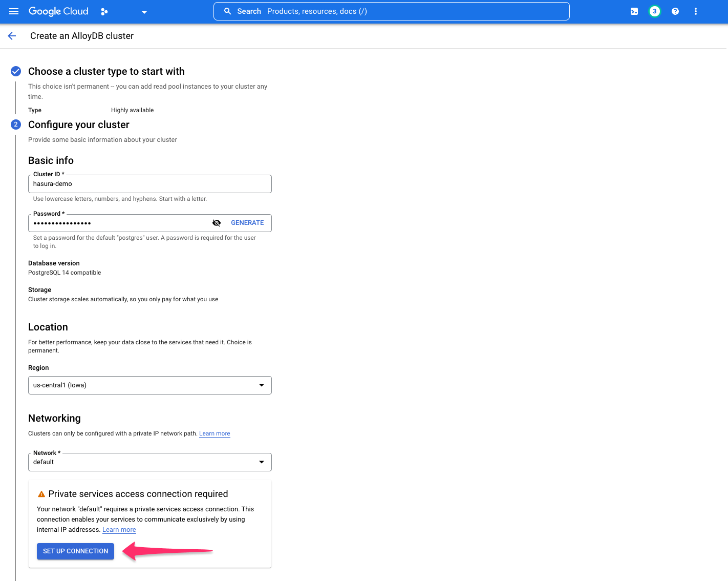The width and height of the screenshot is (728, 581).
Task: Focus the Products search bar
Action: point(391,11)
